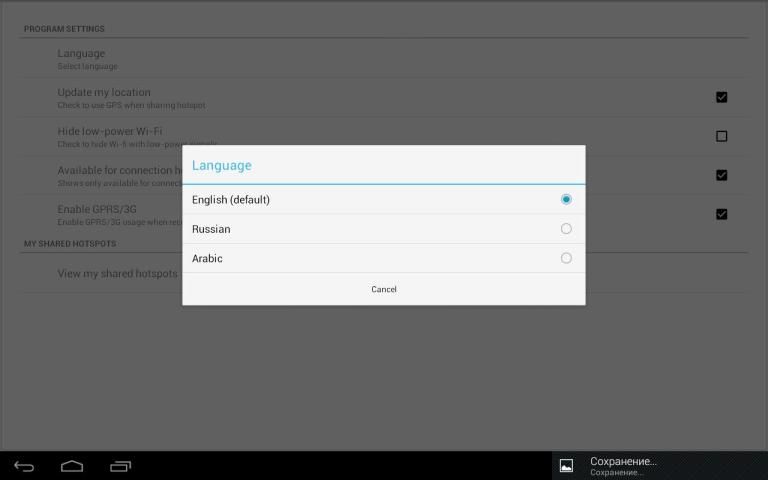Enable the Hide low-power Wi-Fi checkbox
The image size is (768, 480).
coord(721,136)
